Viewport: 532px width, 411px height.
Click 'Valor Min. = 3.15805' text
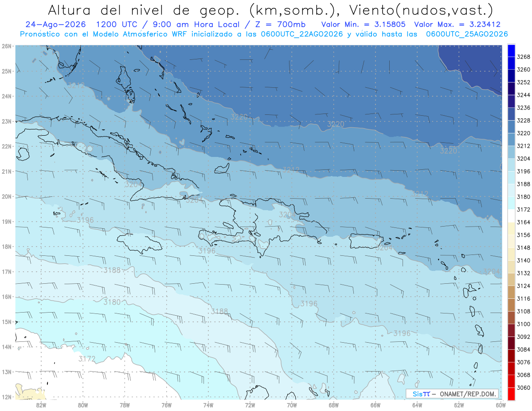click(363, 25)
